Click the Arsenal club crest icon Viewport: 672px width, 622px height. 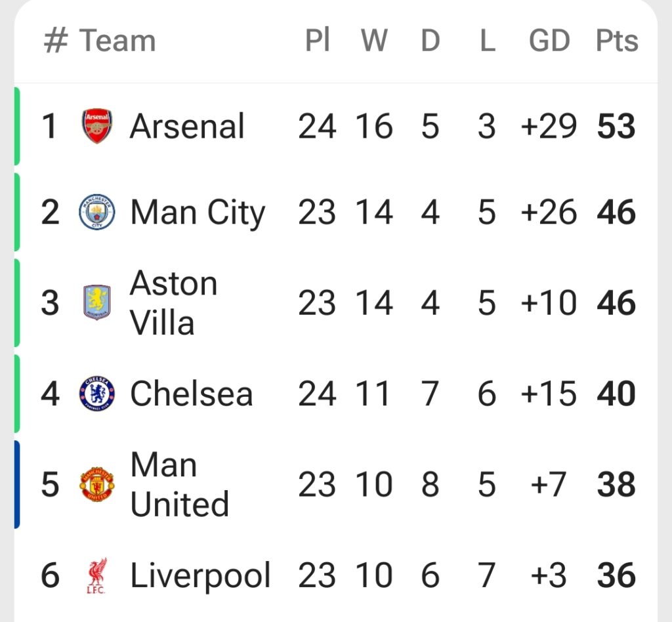click(x=97, y=126)
